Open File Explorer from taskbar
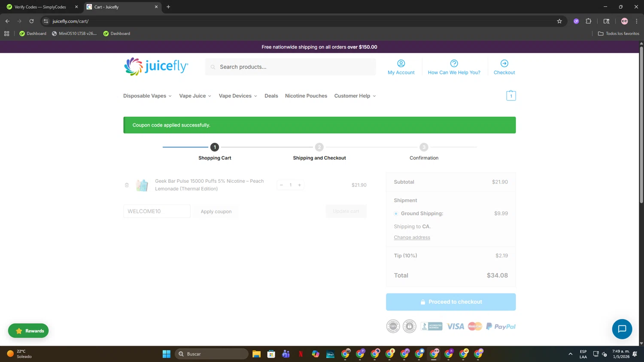This screenshot has width=644, height=362. pyautogui.click(x=256, y=354)
